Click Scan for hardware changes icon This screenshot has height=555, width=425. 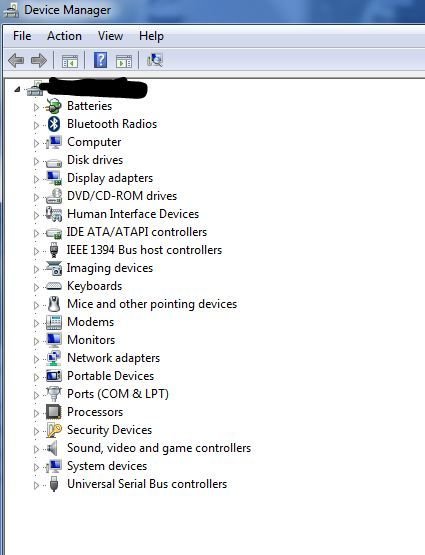155,60
